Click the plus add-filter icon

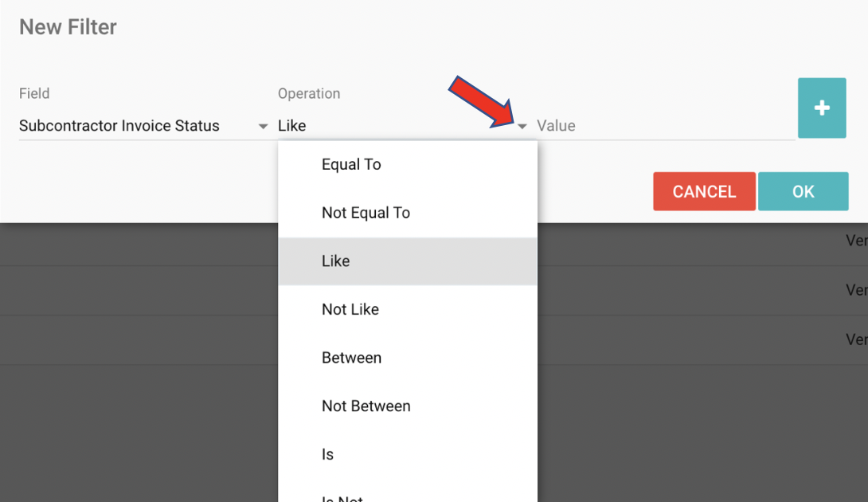pos(822,108)
